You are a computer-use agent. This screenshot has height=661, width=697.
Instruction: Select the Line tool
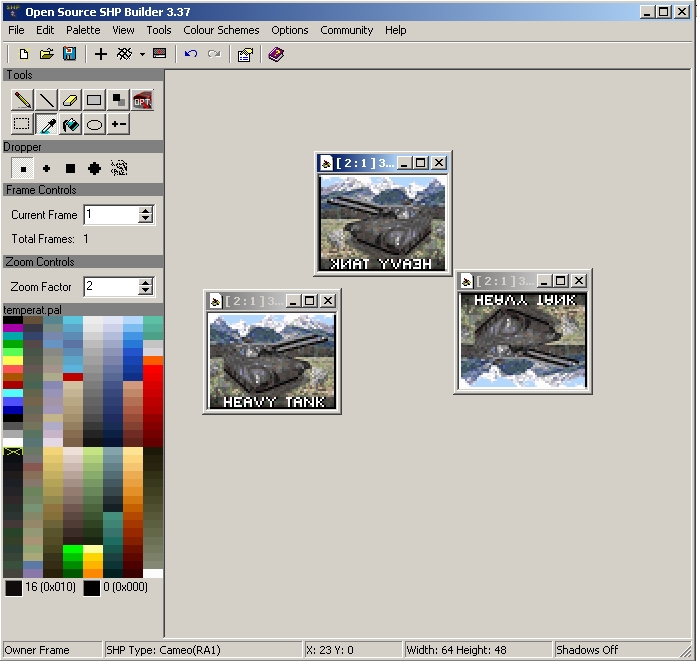[46, 100]
